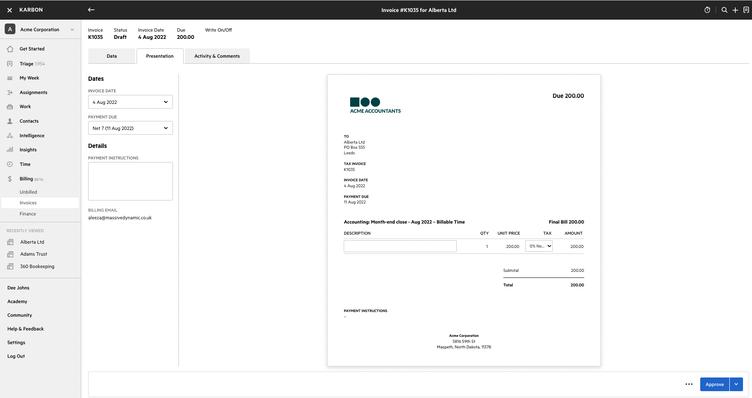Open Settings in the sidebar
The height and width of the screenshot is (398, 752).
[16, 342]
